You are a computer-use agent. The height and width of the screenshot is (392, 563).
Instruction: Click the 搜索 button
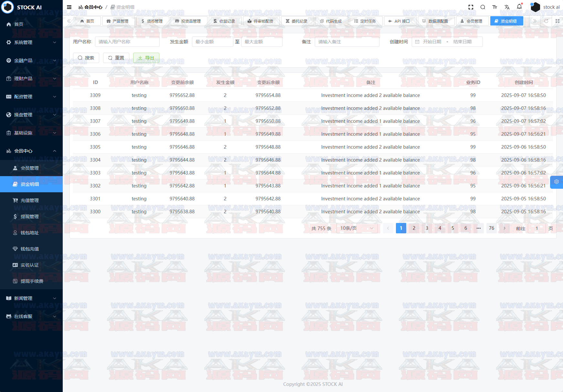click(x=86, y=58)
